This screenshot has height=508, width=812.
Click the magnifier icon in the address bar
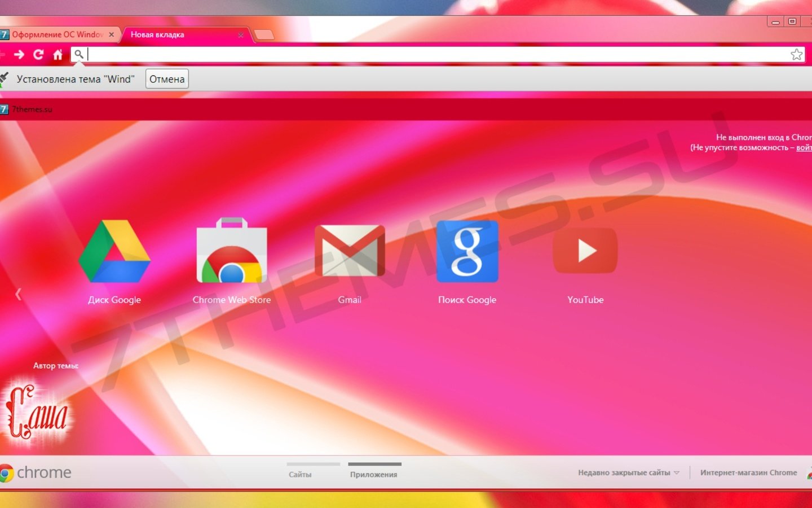(x=79, y=54)
